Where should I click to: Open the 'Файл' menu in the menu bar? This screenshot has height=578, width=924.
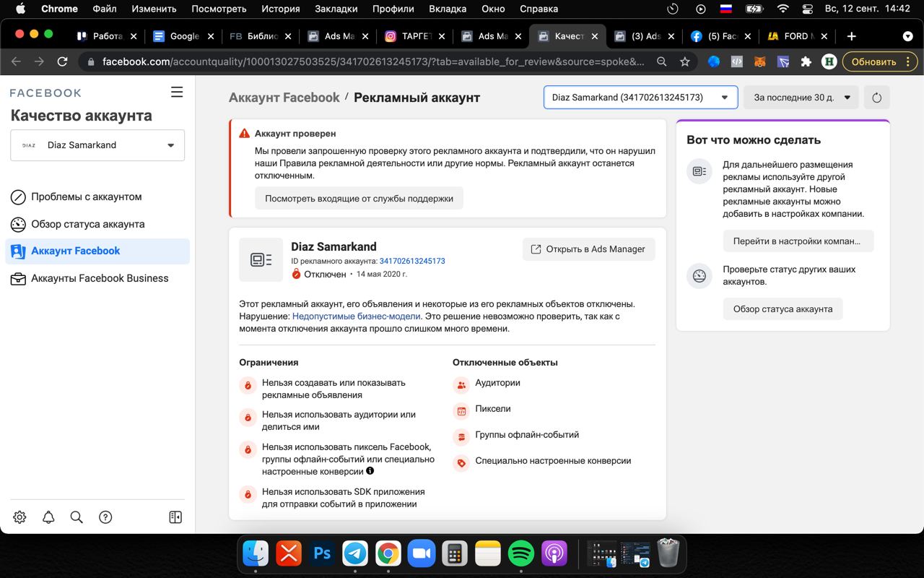pyautogui.click(x=105, y=9)
